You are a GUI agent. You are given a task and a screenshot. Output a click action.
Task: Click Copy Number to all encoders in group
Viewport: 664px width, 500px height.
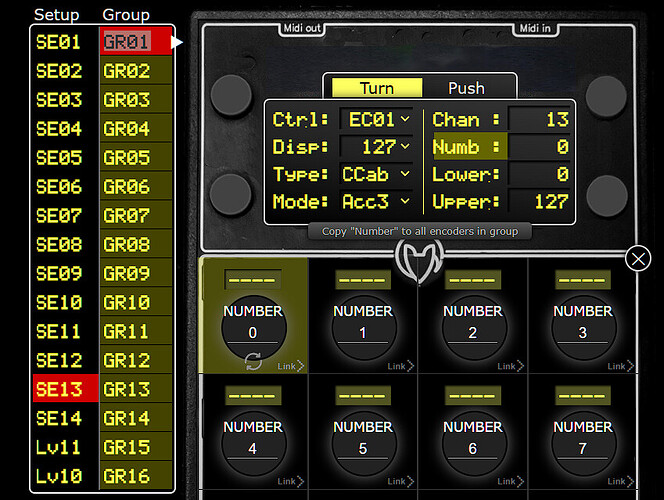pos(420,231)
